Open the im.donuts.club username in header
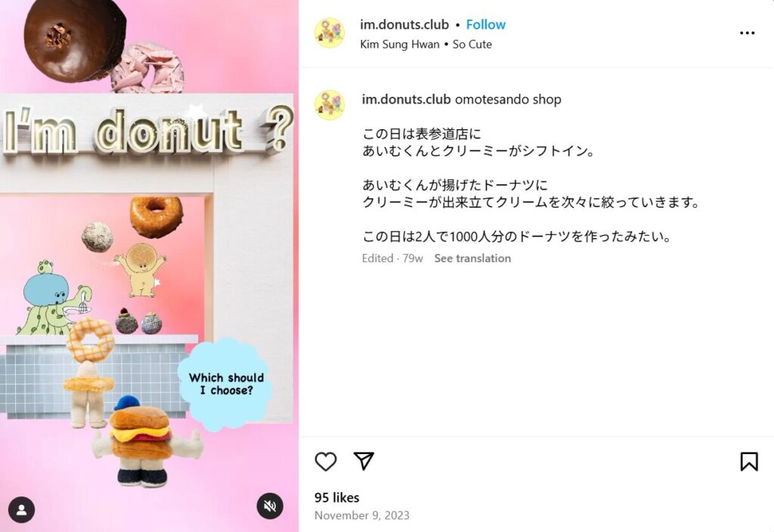 click(404, 25)
